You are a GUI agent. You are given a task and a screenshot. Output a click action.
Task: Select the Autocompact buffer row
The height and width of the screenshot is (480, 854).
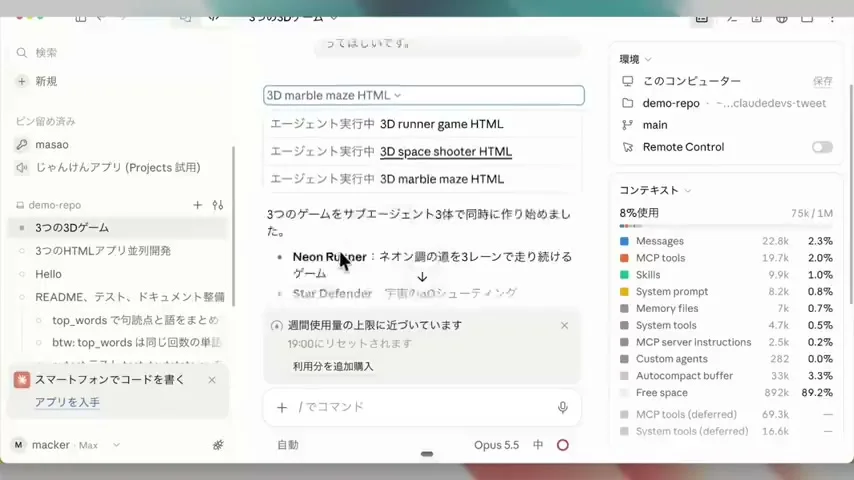[726, 376]
